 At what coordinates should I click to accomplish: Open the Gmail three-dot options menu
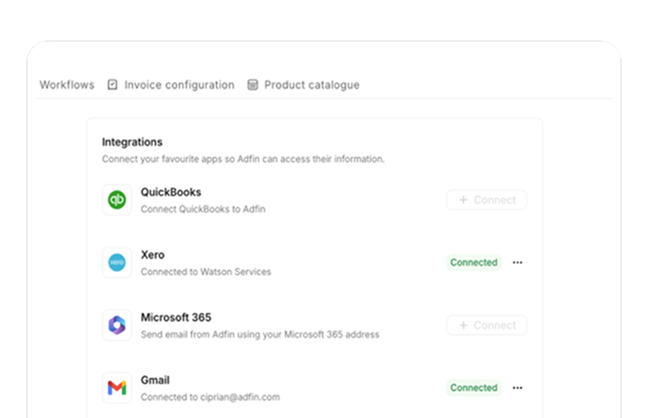tap(517, 388)
